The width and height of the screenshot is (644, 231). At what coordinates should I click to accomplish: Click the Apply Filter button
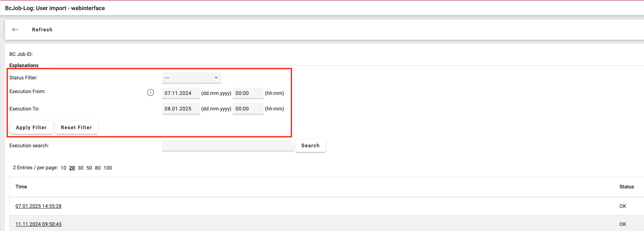coord(31,127)
